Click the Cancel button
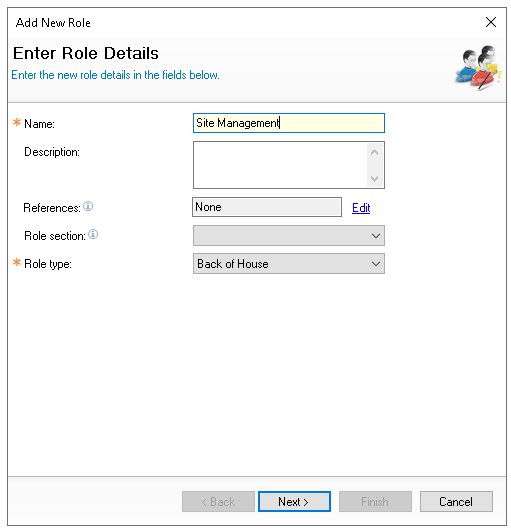Screen dimensions: 511x530 tap(456, 502)
